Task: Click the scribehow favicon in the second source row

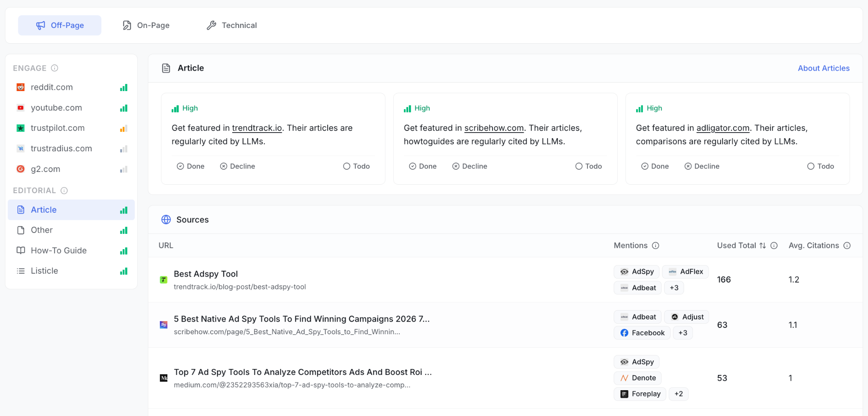Action: 164,325
